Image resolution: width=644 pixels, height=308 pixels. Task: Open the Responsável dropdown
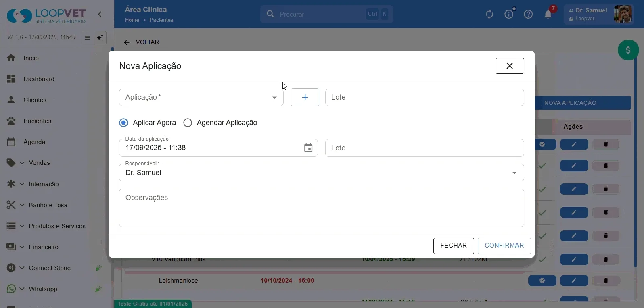(322, 173)
